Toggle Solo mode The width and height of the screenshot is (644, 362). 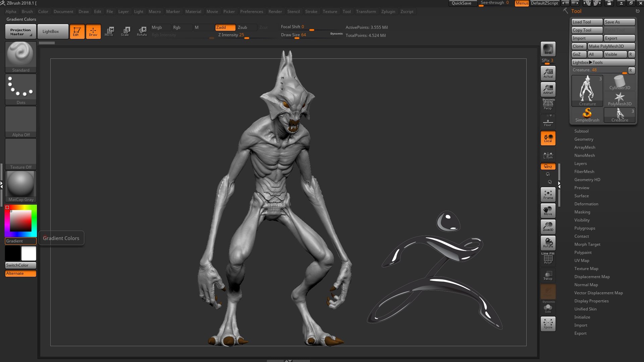point(548,308)
